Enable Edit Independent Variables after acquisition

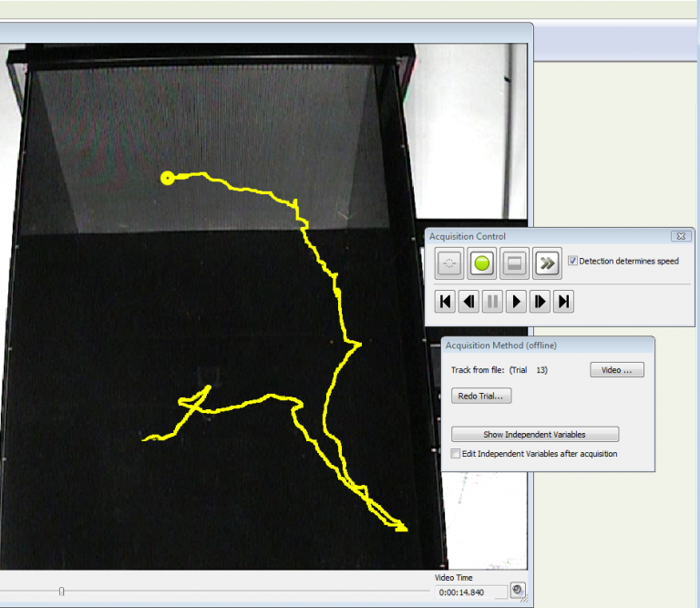(x=457, y=453)
